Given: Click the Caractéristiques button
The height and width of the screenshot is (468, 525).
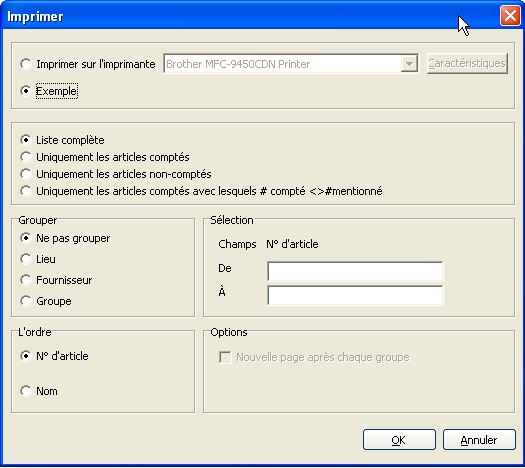Looking at the screenshot, I should tap(467, 63).
